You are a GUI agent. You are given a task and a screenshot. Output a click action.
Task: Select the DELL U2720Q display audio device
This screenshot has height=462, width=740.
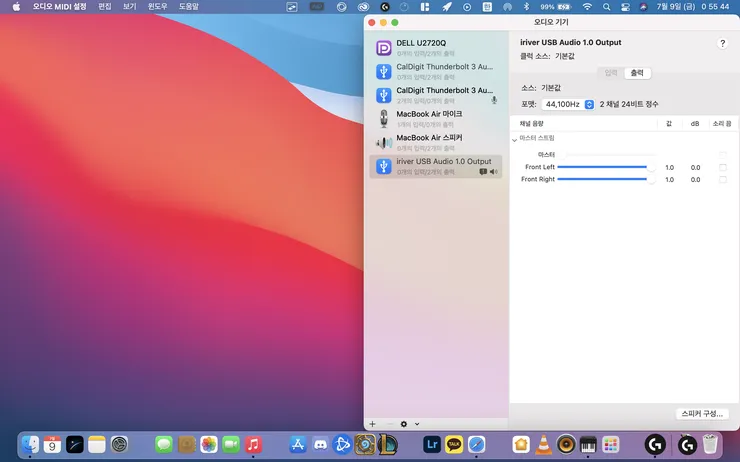coord(436,48)
